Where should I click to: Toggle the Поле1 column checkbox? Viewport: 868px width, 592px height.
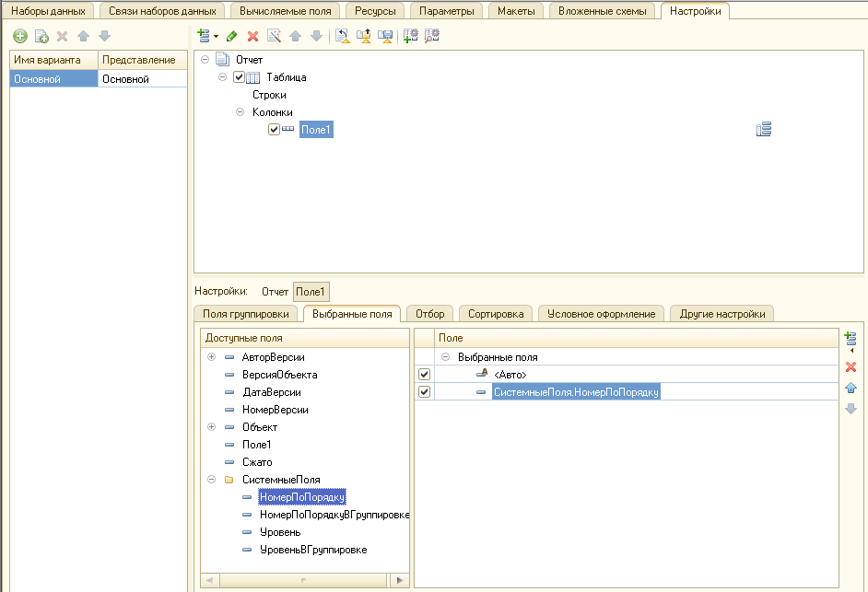[274, 130]
